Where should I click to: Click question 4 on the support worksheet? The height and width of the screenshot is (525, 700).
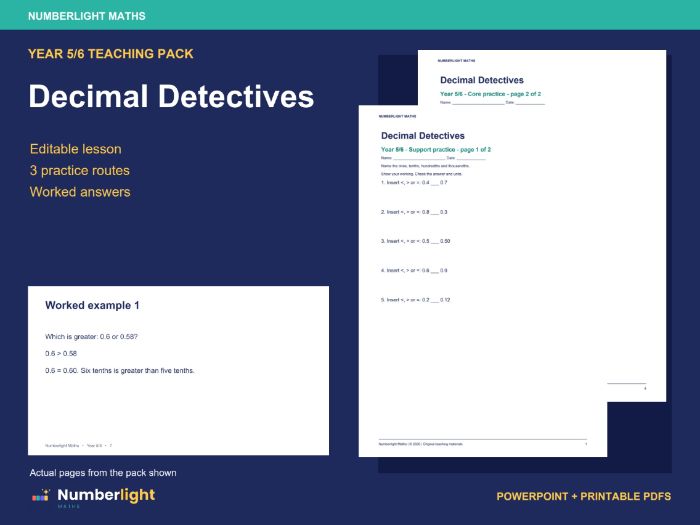tap(414, 271)
